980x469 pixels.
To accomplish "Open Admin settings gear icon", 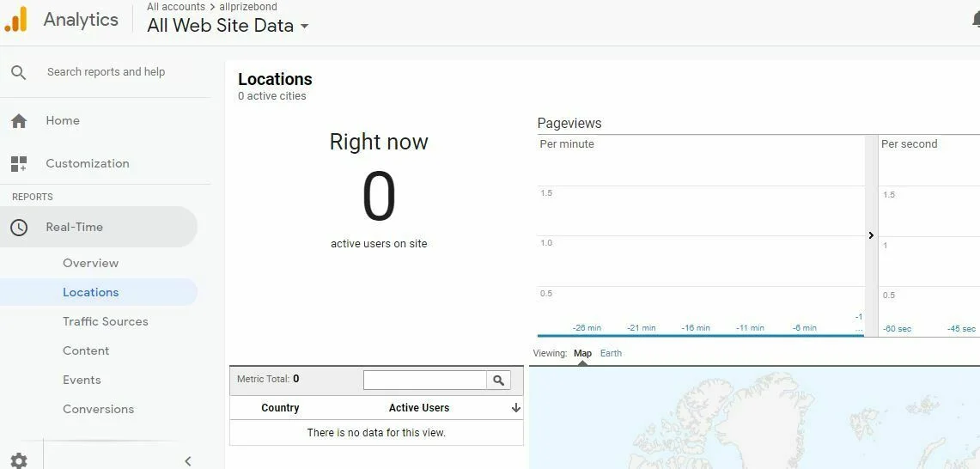I will 19,461.
